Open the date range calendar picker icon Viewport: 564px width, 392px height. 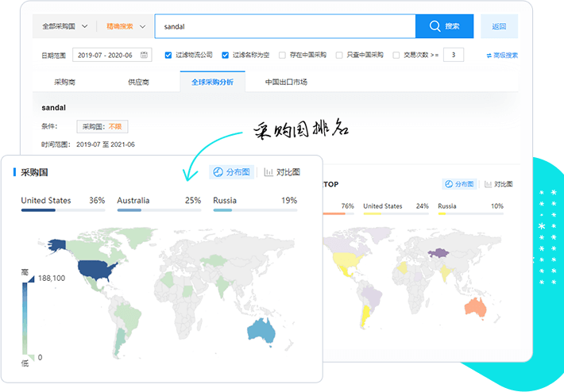pyautogui.click(x=144, y=56)
